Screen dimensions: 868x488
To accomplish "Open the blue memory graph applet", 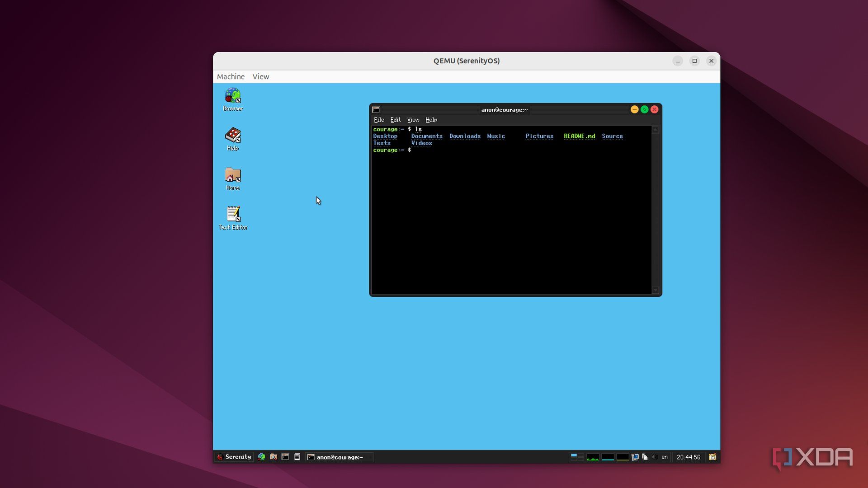I will click(608, 457).
